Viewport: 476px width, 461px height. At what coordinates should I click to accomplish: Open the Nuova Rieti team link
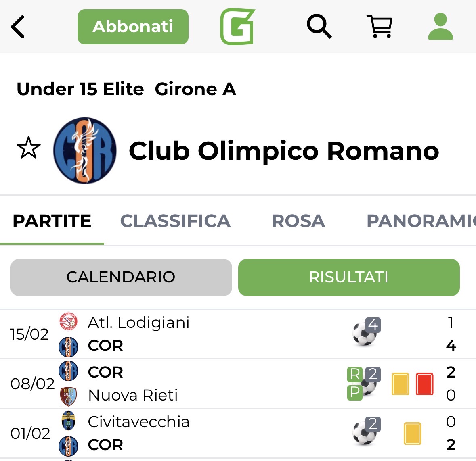pyautogui.click(x=133, y=395)
